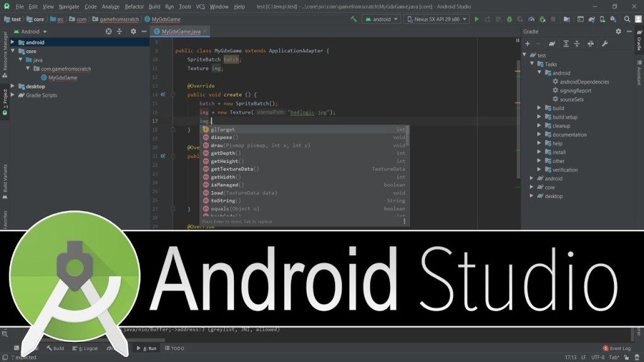This screenshot has height=362, width=644.
Task: Open Gradle panel gear options
Action: click(618, 31)
